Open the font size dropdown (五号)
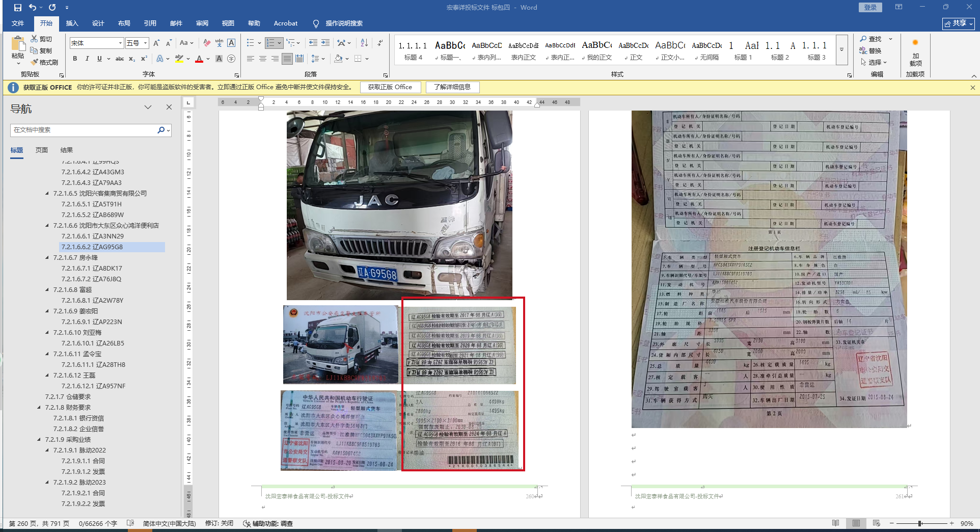The height and width of the screenshot is (532, 980). (145, 43)
